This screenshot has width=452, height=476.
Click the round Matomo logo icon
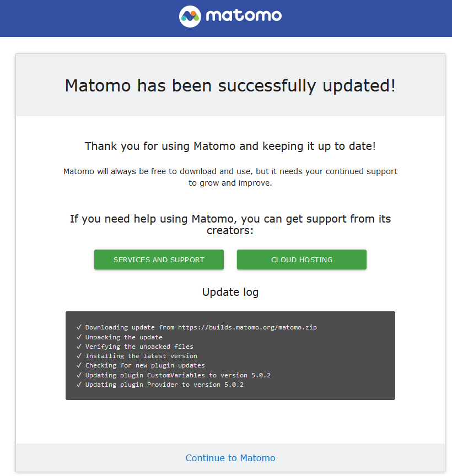(190, 16)
